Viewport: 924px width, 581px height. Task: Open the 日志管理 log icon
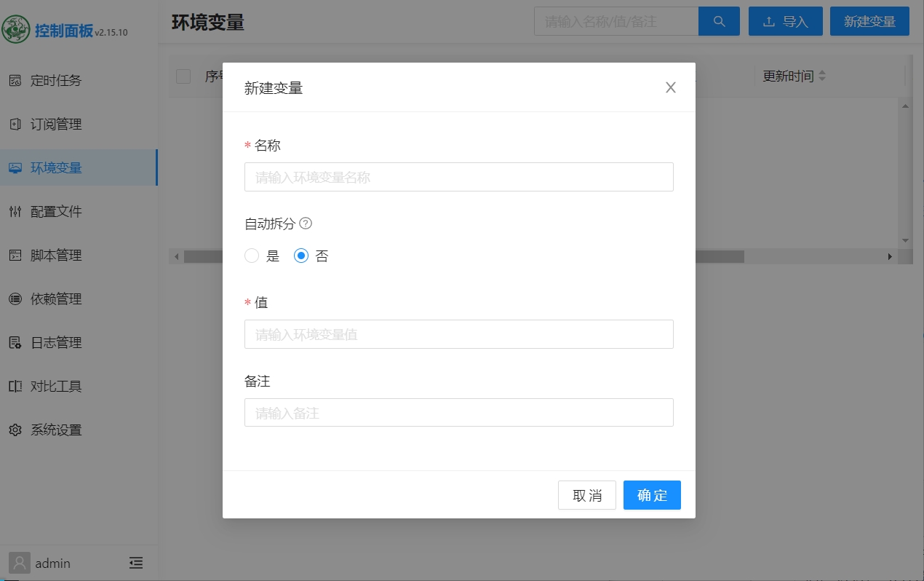click(15, 342)
